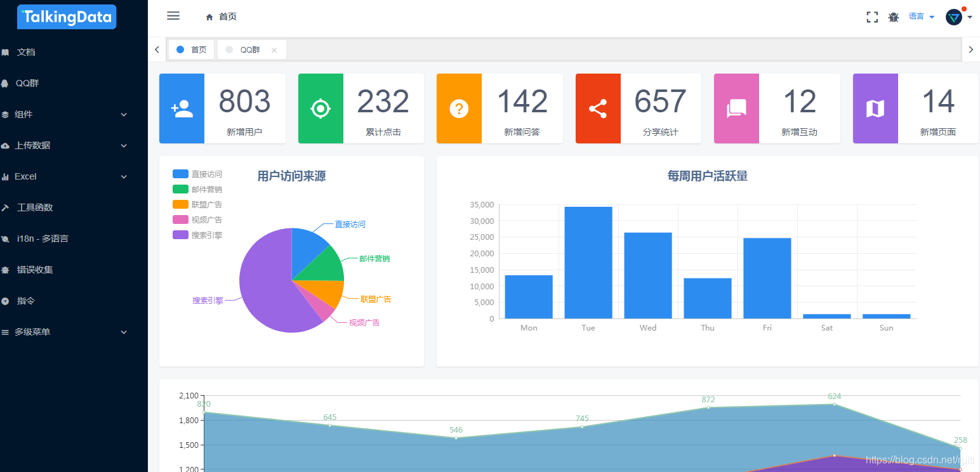Screen dimensions: 980x472
Task: Click the orange question icon on 新增问答 card
Action: [x=459, y=108]
